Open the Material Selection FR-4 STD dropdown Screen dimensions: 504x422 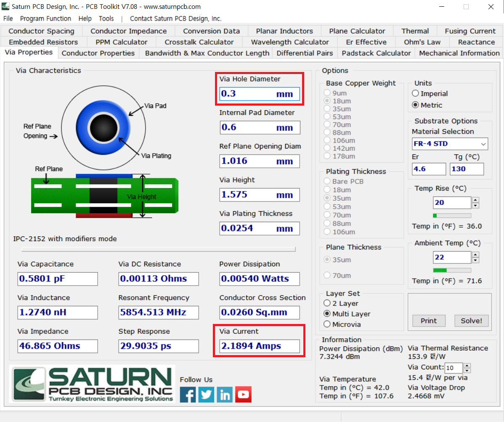coord(450,143)
